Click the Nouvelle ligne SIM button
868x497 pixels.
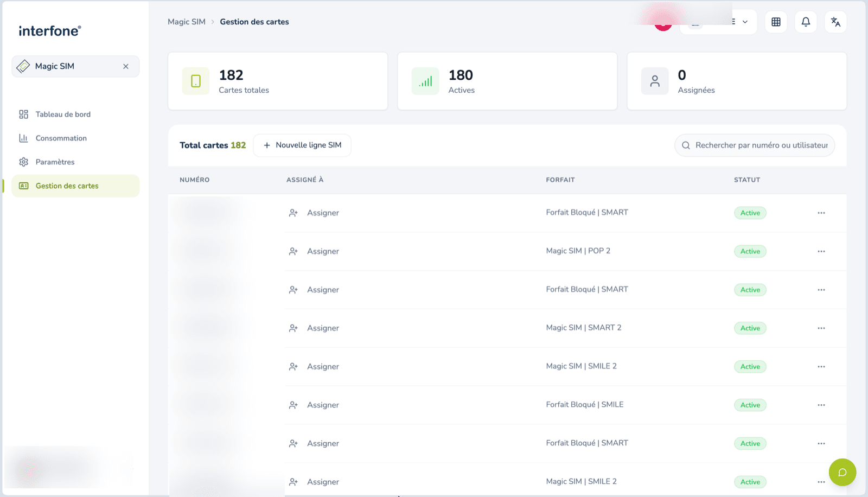302,145
